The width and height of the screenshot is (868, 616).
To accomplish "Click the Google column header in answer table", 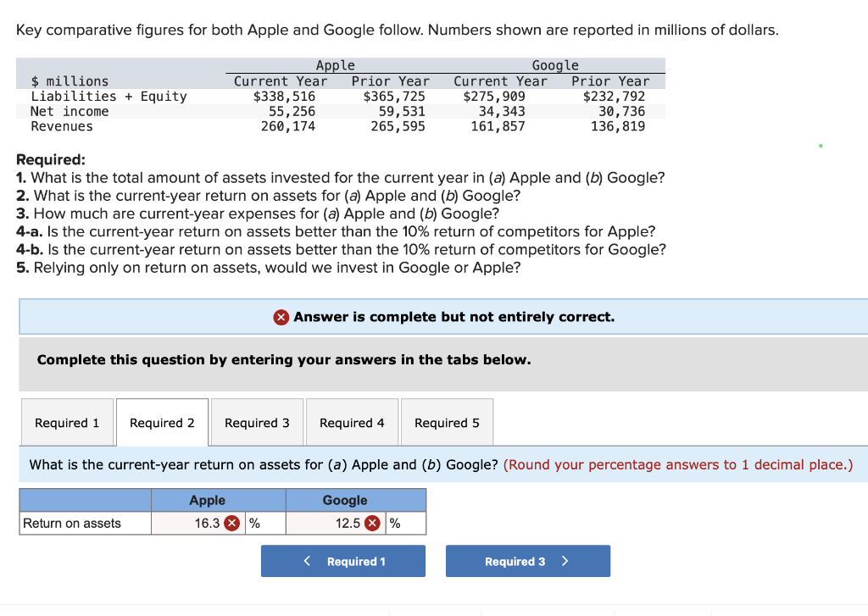I will pyautogui.click(x=345, y=500).
